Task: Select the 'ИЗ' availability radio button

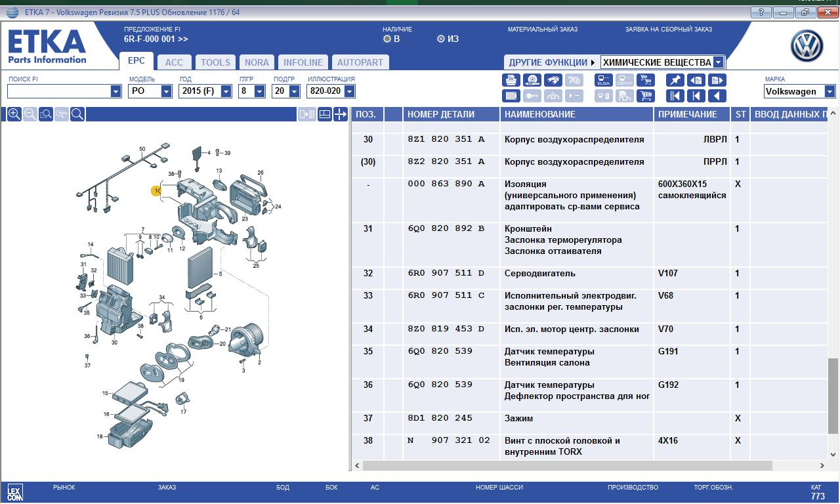Action: click(x=441, y=39)
